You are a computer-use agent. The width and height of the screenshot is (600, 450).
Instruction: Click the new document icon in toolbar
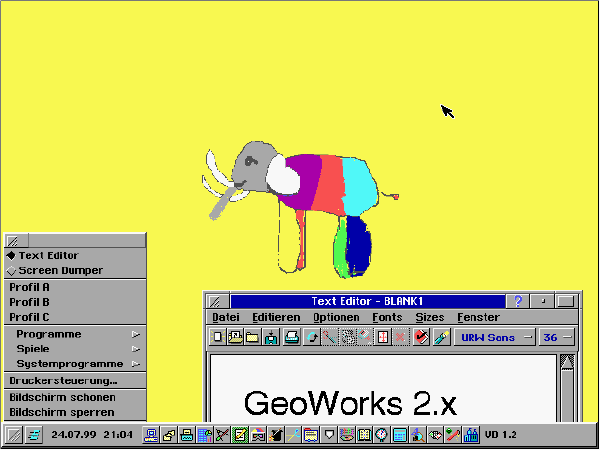pos(217,337)
